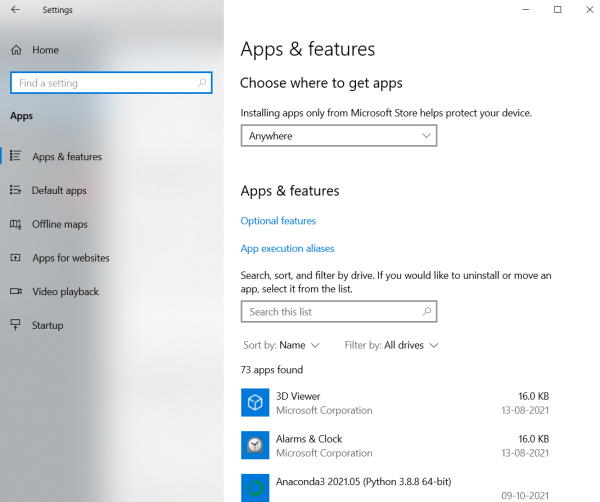Open the Optional features link
The height and width of the screenshot is (502, 600).
(278, 221)
